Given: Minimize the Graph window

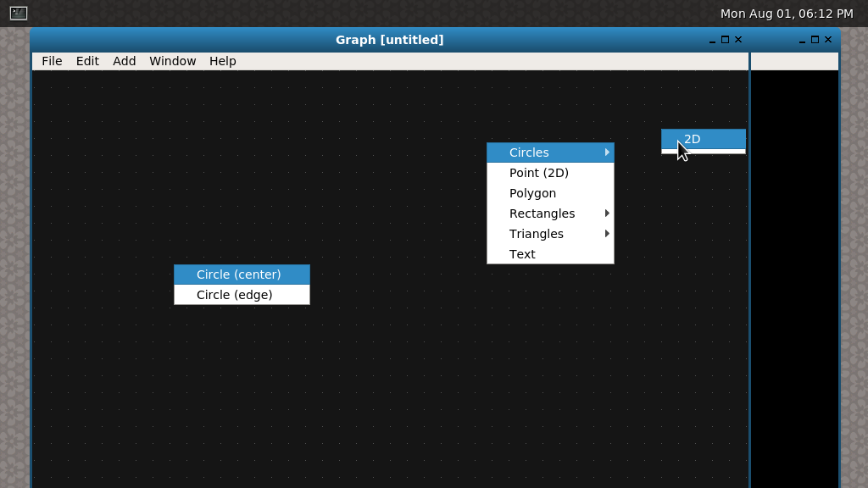Looking at the screenshot, I should 712,40.
